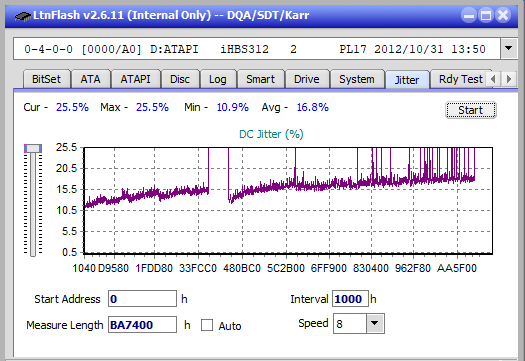Click the 480BC0 axis label
This screenshot has width=525, height=361.
tap(242, 268)
